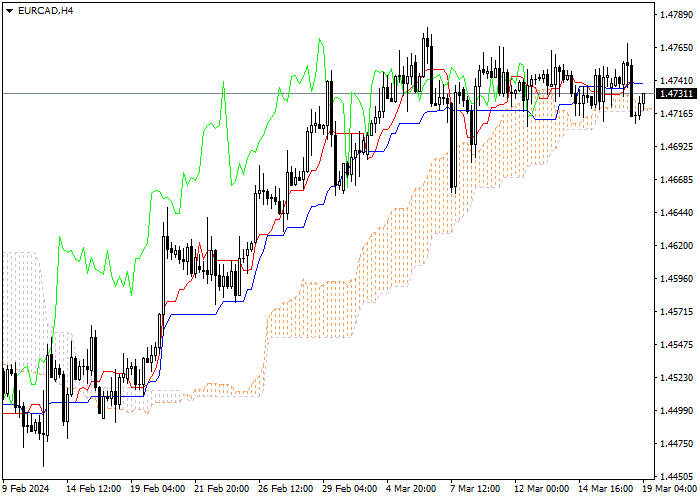Click the 1.45715 price axis label
Viewport: 700px width, 500px height.
677,312
